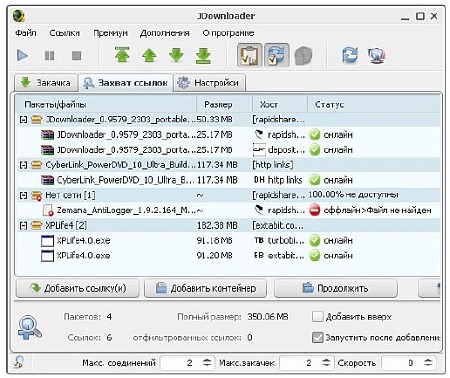Click folder icon of JDownloader_0.9579 package
The height and width of the screenshot is (378, 450).
(36, 119)
